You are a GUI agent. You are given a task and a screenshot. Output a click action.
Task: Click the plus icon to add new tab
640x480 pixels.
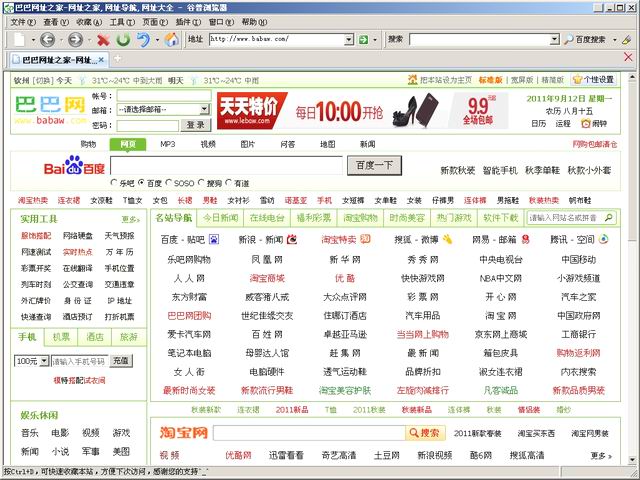tap(118, 59)
